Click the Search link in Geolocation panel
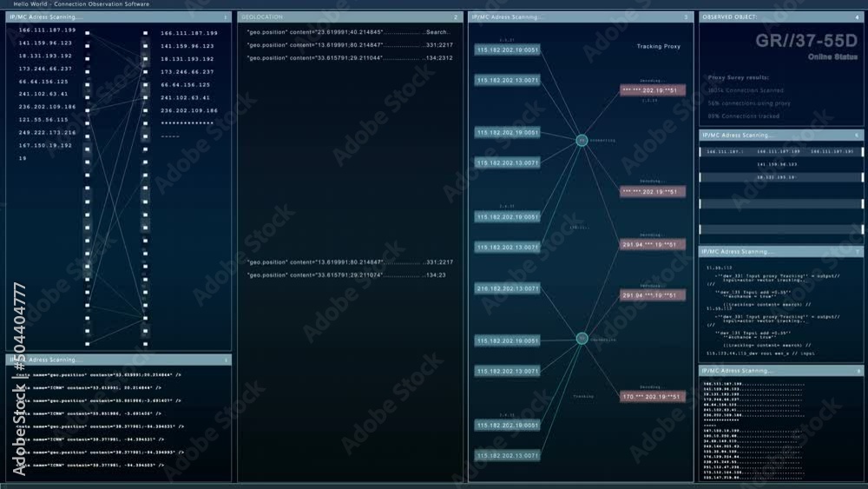 tap(437, 32)
